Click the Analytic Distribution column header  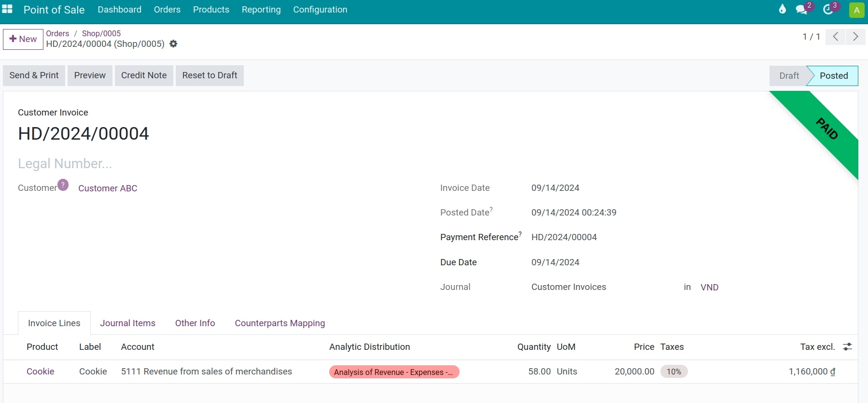pos(369,347)
